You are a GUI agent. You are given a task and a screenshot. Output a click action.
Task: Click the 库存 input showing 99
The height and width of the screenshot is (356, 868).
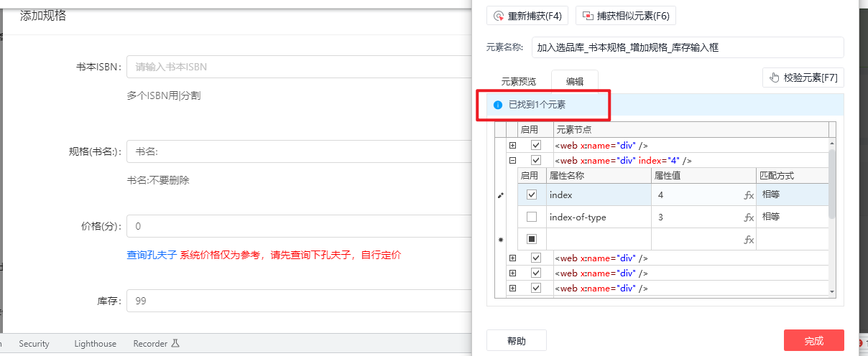[299, 301]
